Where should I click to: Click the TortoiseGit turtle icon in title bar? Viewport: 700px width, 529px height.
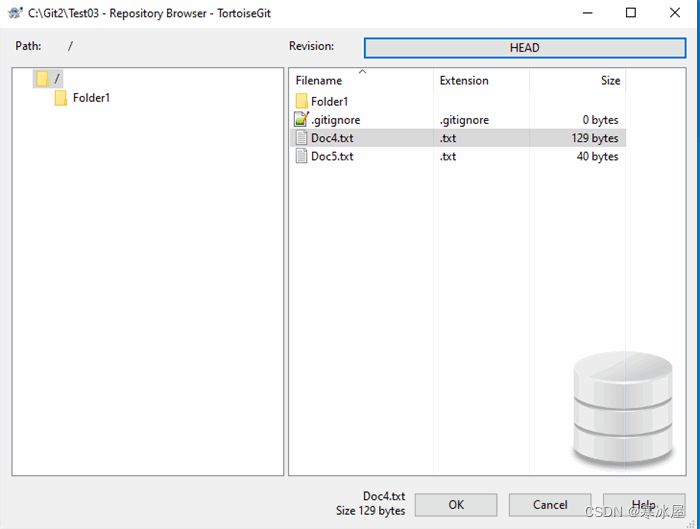15,13
